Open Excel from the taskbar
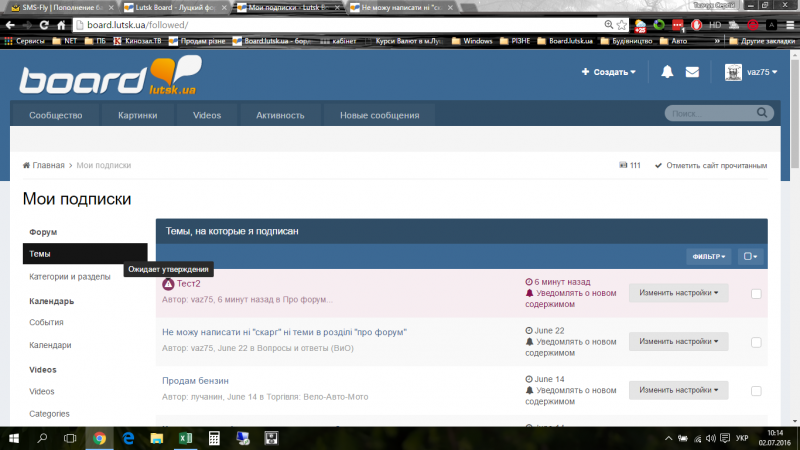This screenshot has height=450, width=800. 185,438
